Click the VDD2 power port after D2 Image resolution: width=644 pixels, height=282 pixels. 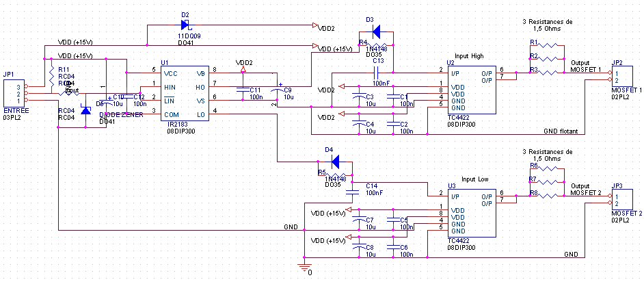coord(315,25)
